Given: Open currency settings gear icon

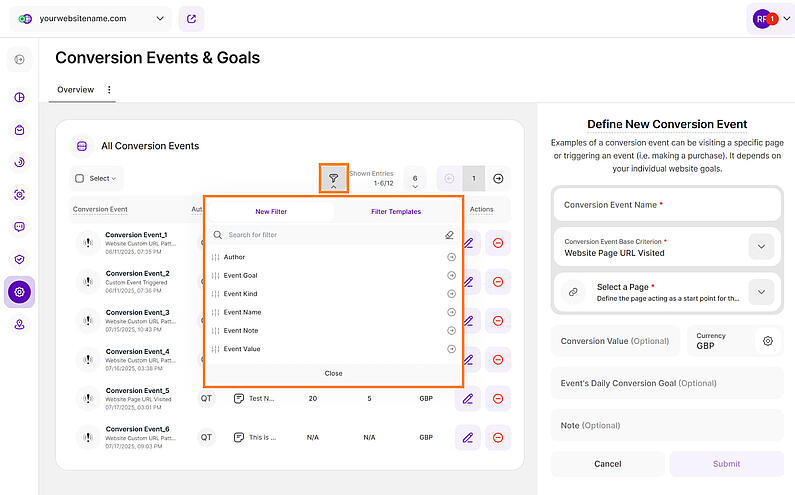Looking at the screenshot, I should pyautogui.click(x=768, y=341).
